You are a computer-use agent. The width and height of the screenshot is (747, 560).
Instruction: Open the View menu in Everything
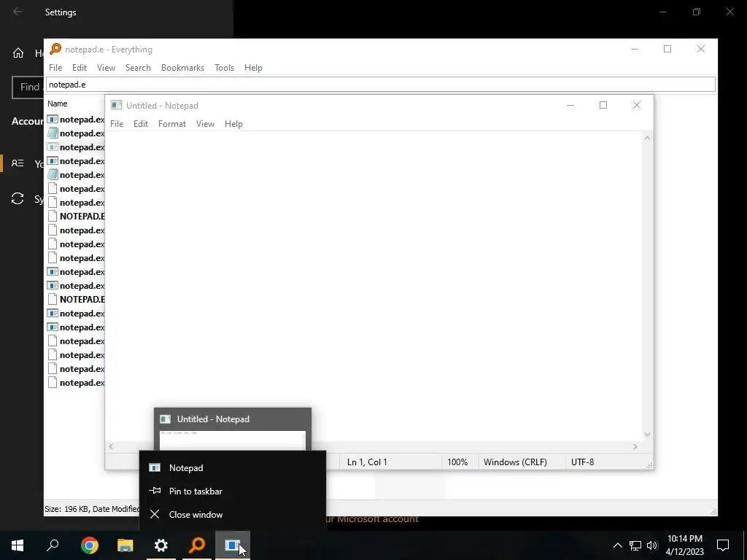tap(106, 68)
